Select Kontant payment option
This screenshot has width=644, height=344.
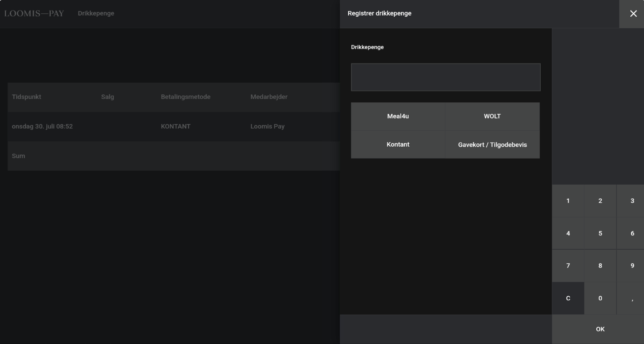[398, 144]
